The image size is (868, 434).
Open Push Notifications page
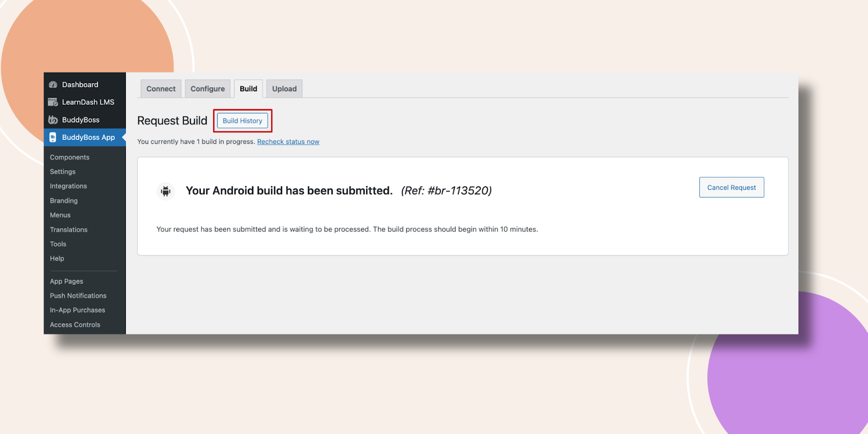tap(78, 296)
